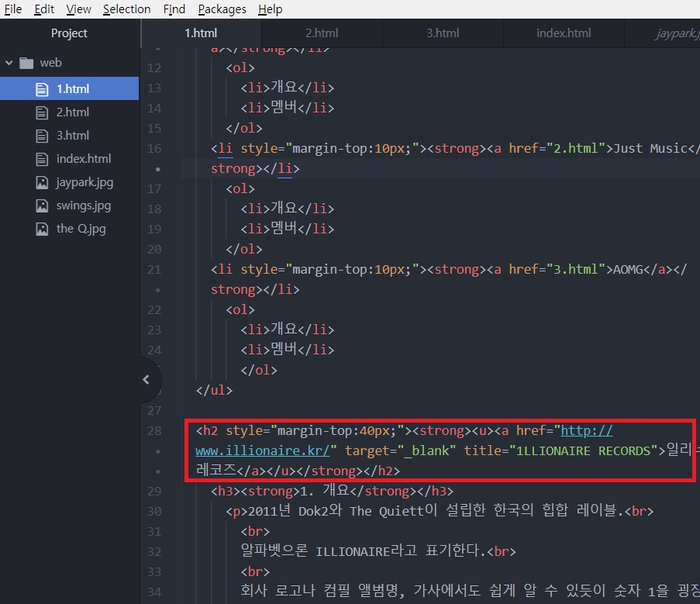Image resolution: width=700 pixels, height=604 pixels.
Task: Click line number 12 in the gutter
Action: pos(154,68)
